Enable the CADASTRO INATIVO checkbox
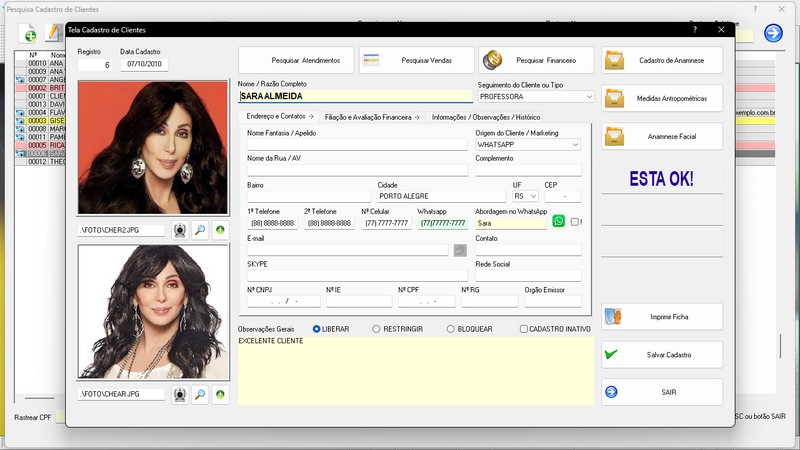800x450 pixels. tap(524, 328)
